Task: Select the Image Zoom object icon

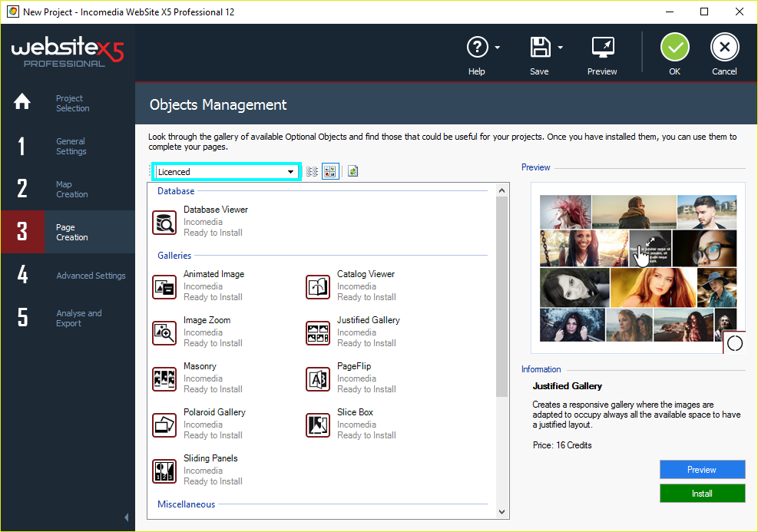Action: tap(164, 333)
